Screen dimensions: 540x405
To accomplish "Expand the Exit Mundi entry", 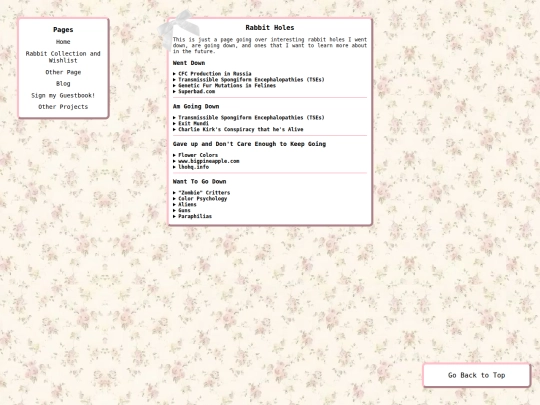I will pyautogui.click(x=191, y=123).
